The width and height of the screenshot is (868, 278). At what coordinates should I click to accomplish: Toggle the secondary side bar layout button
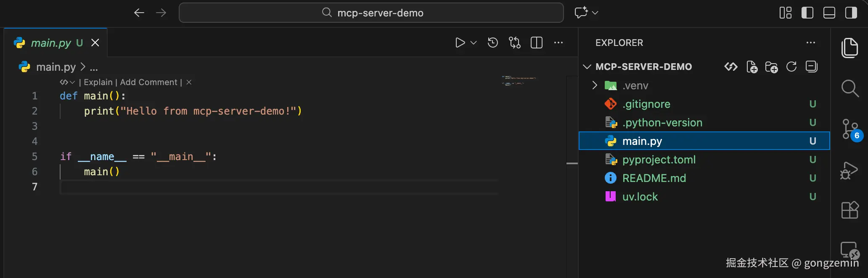pyautogui.click(x=851, y=13)
